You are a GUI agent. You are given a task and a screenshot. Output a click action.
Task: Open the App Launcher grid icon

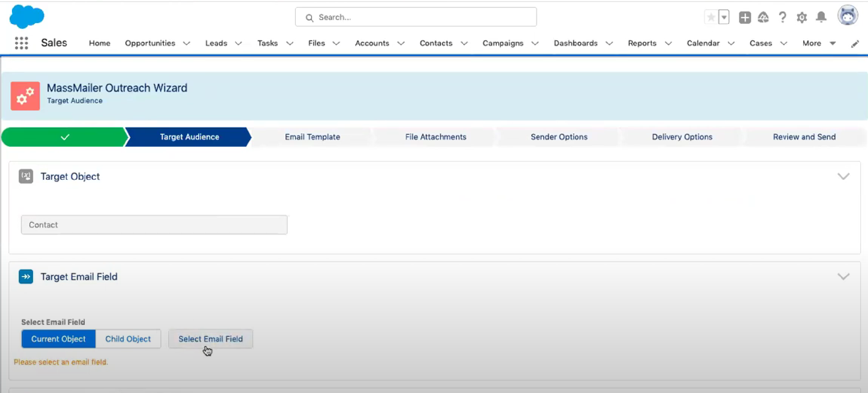pyautogui.click(x=22, y=43)
